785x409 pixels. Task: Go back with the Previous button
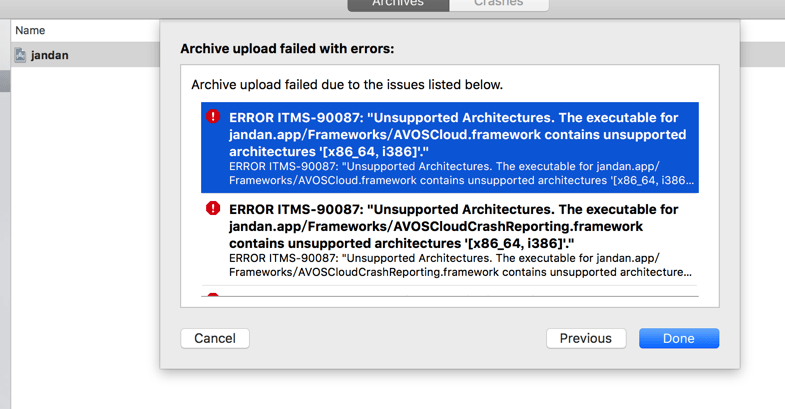586,338
